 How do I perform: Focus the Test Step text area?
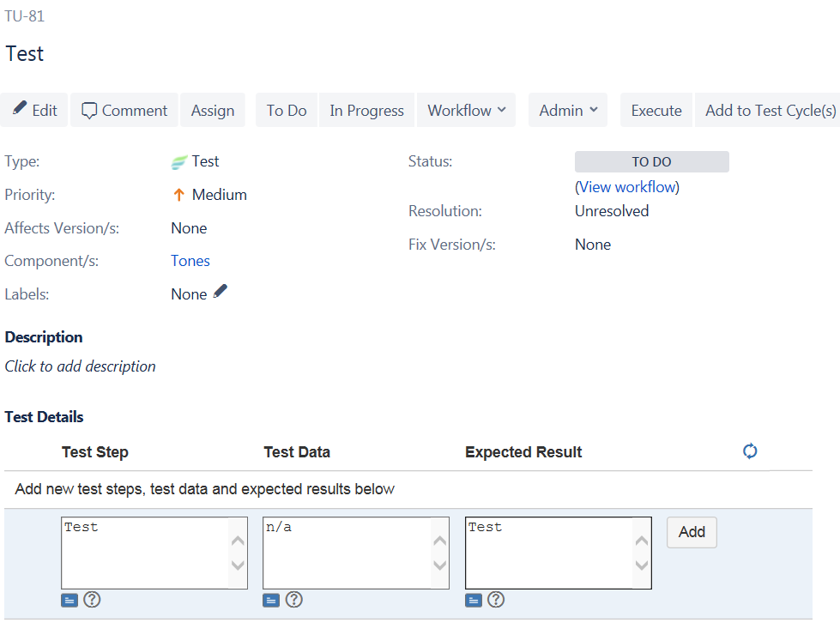click(154, 553)
